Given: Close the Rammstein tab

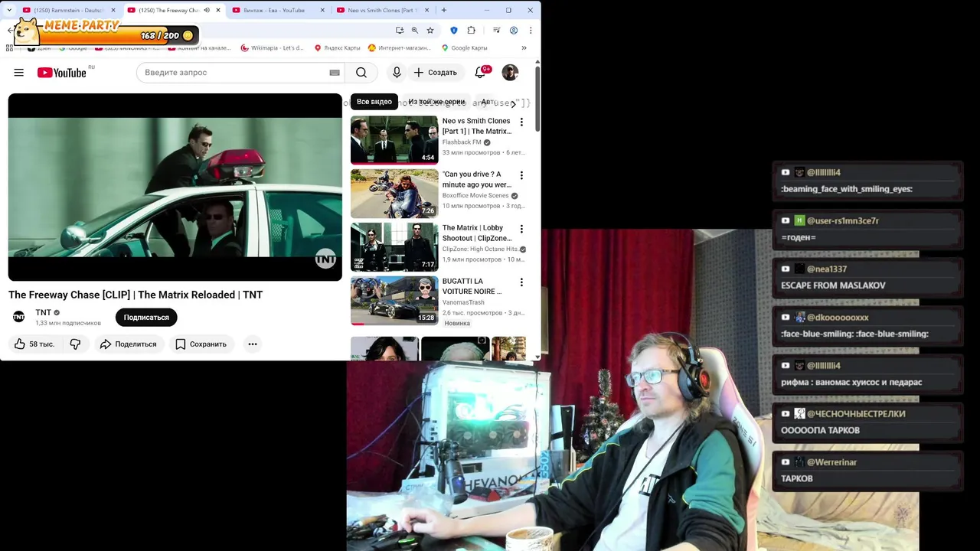Looking at the screenshot, I should (x=113, y=10).
